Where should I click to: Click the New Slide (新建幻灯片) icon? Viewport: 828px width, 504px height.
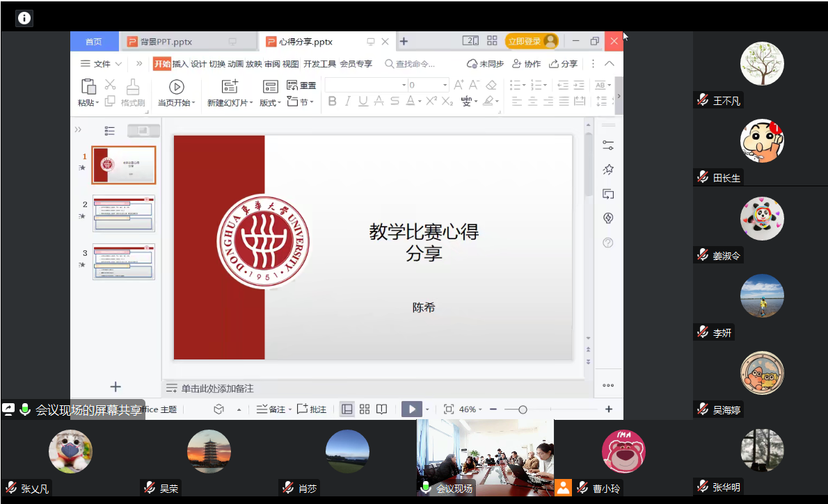pyautogui.click(x=230, y=87)
